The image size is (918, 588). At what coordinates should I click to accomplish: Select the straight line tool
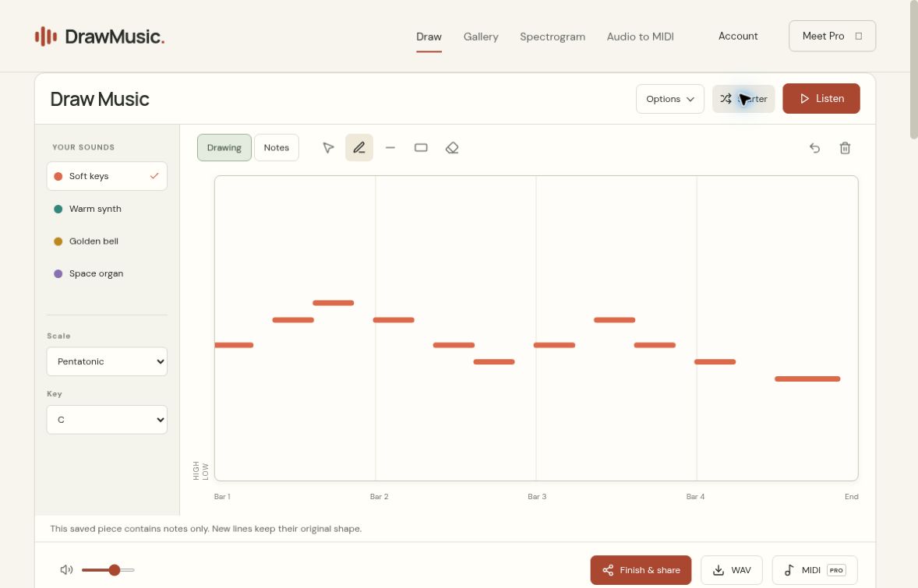390,148
